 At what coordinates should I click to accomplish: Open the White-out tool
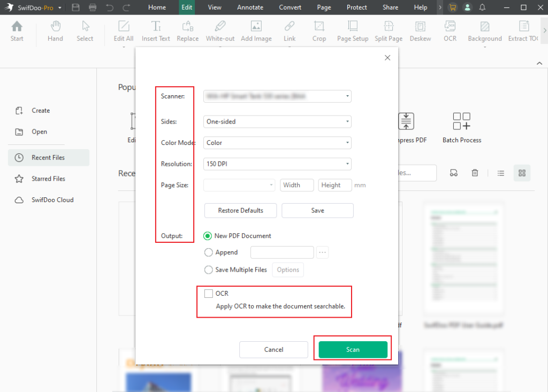tap(220, 30)
